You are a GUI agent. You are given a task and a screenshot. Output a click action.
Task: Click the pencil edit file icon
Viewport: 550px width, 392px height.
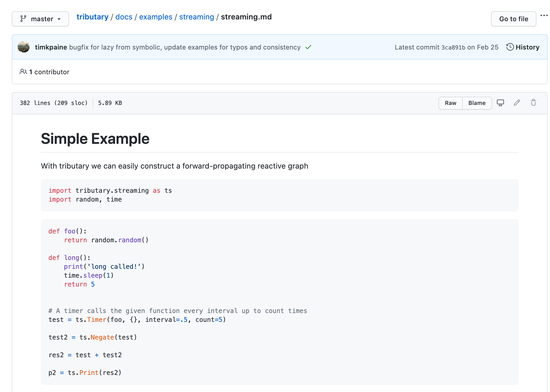click(x=517, y=103)
